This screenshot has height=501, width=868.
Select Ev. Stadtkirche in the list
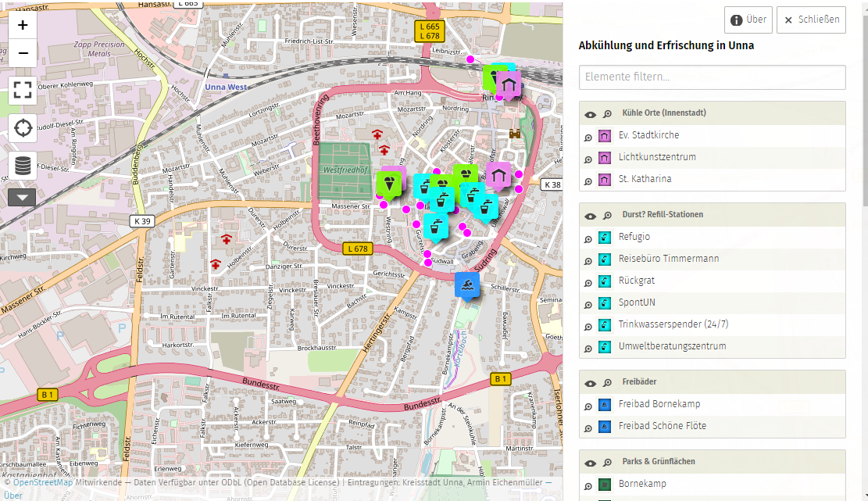point(648,135)
